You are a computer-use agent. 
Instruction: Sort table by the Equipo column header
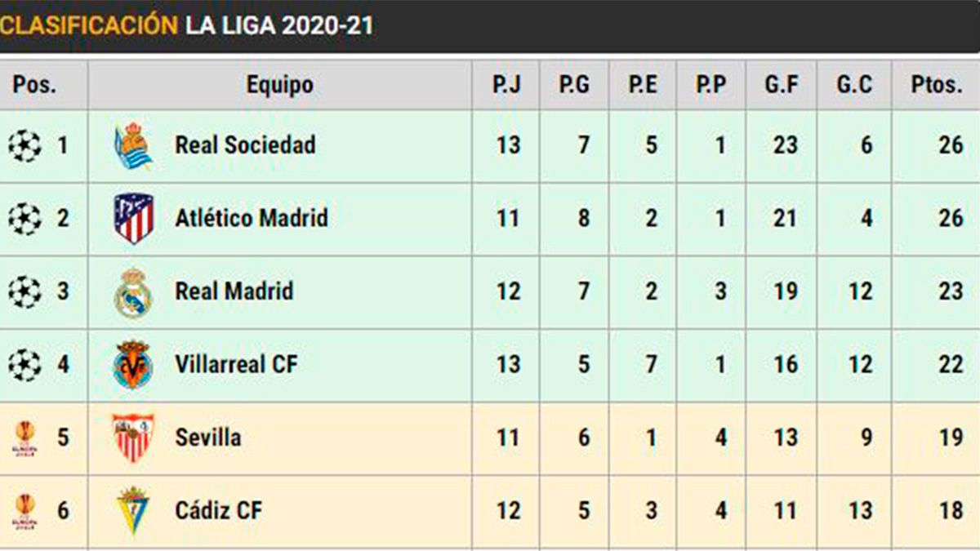point(279,84)
